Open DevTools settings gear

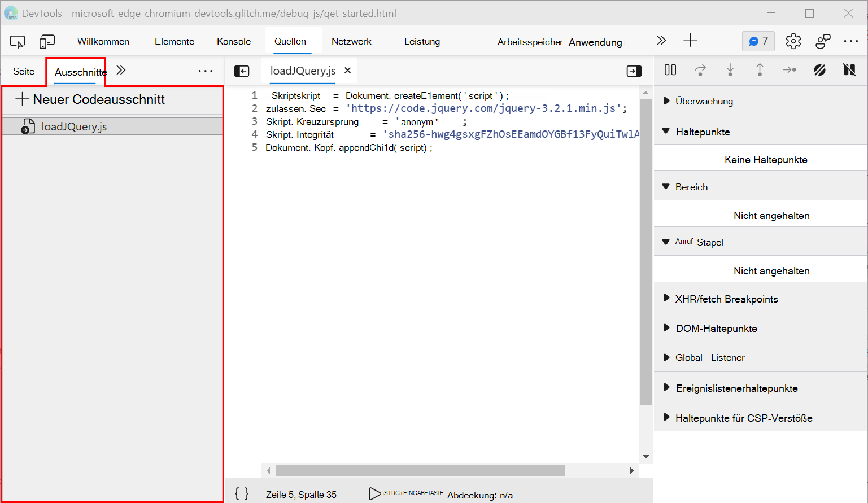(x=793, y=41)
